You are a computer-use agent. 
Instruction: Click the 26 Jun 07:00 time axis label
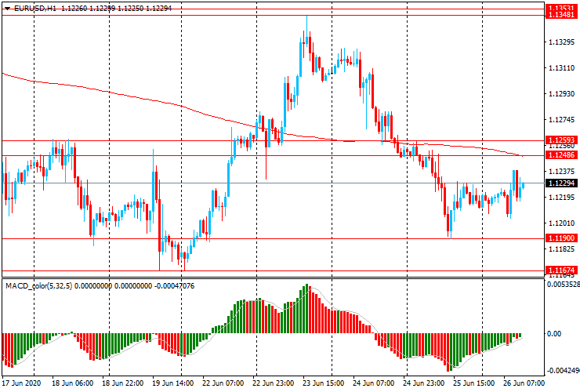524,383
